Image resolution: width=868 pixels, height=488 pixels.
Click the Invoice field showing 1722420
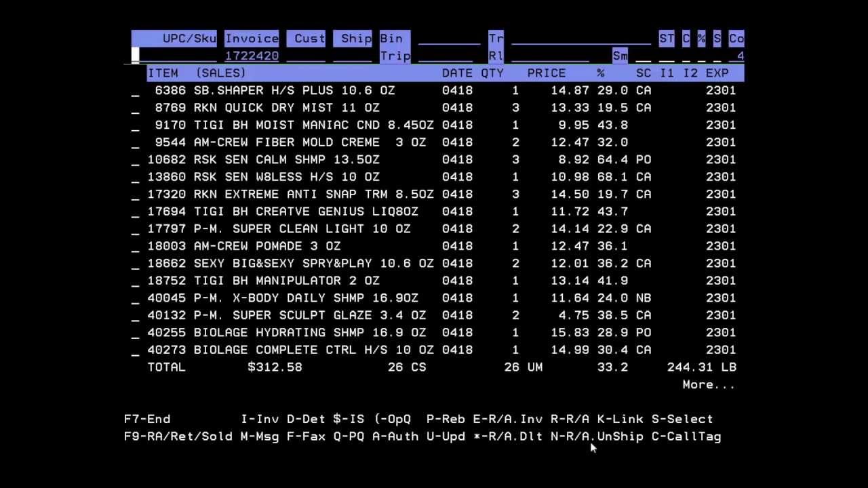point(252,56)
